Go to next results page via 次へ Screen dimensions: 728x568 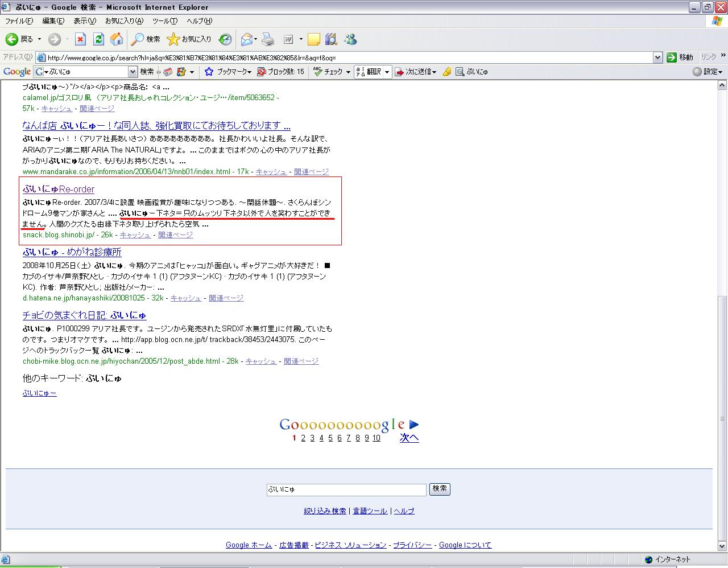click(409, 438)
